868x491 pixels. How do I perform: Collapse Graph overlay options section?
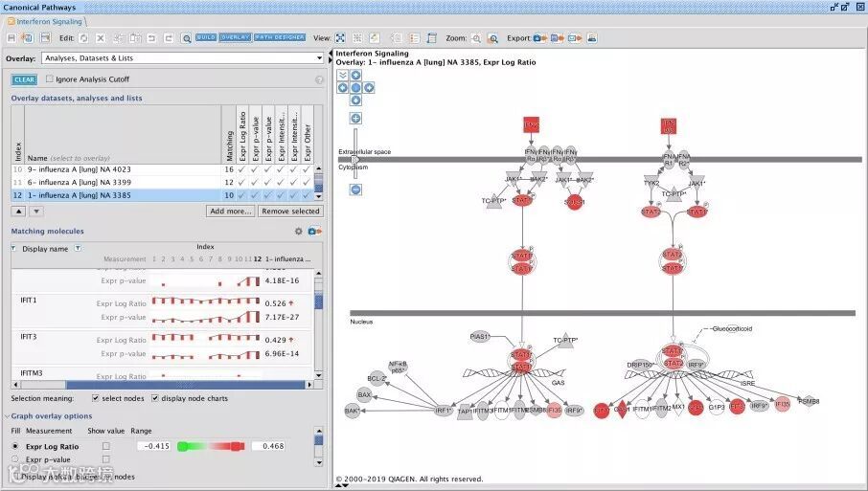tap(8, 416)
